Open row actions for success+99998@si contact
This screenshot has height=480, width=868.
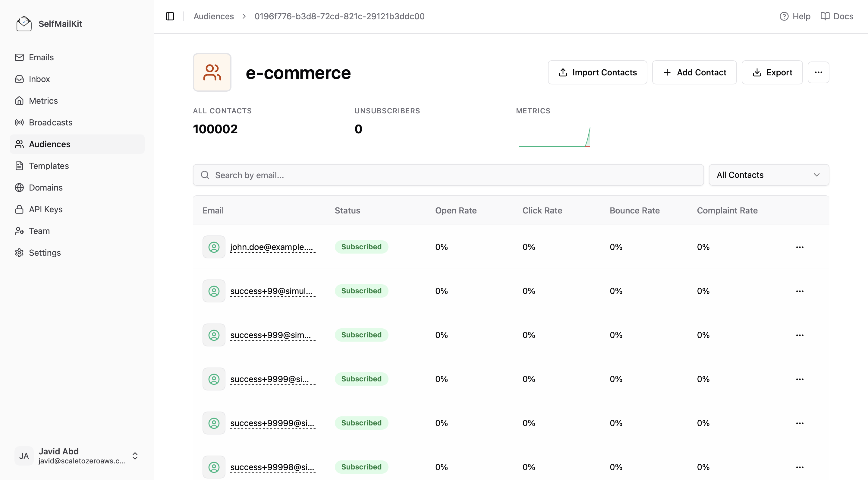pos(800,467)
